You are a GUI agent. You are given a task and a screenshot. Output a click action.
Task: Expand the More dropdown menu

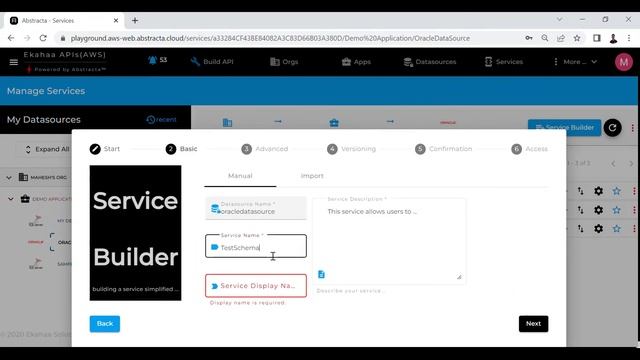(x=575, y=62)
